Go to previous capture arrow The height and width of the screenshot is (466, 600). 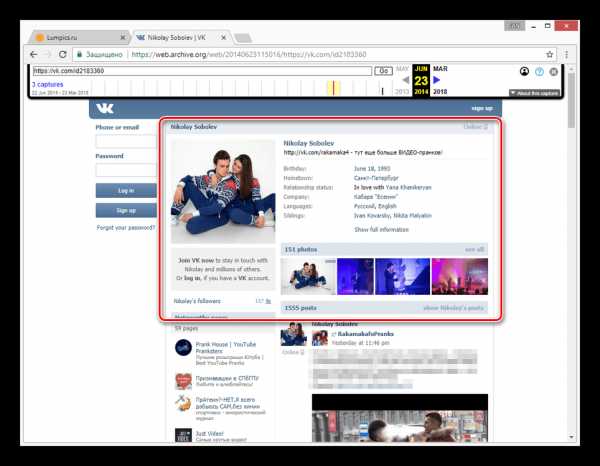point(406,80)
